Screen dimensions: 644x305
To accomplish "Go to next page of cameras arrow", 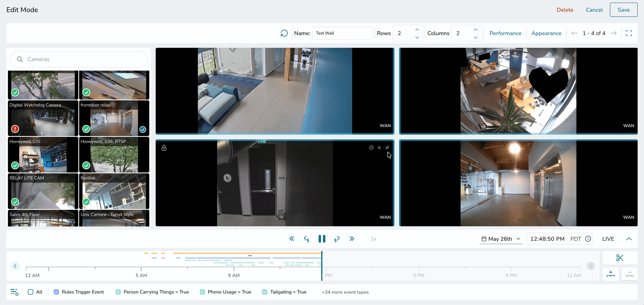I will 613,33.
